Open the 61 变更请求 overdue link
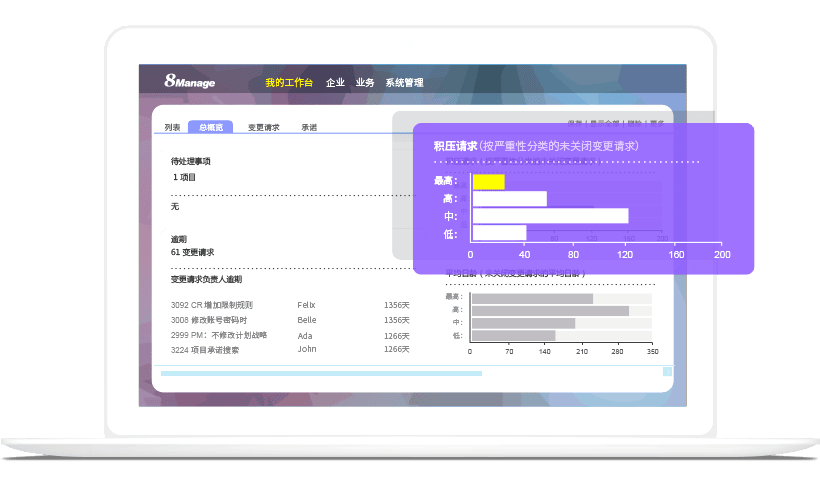Image resolution: width=820 pixels, height=487 pixels. (192, 252)
